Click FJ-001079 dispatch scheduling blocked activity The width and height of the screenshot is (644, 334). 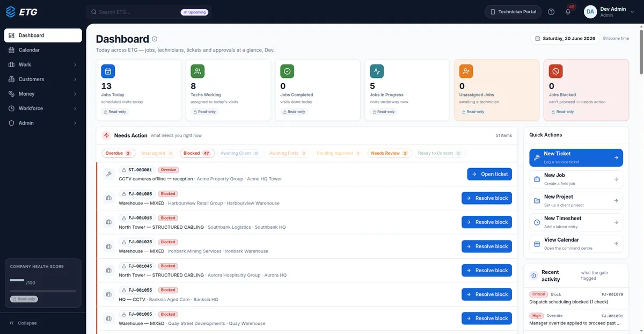(576, 298)
